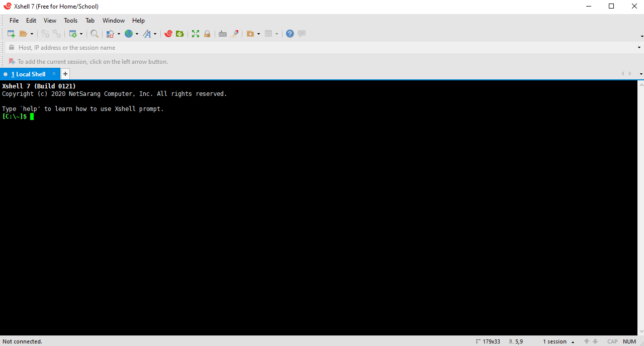The width and height of the screenshot is (644, 346).
Task: Click scroll tabs left arrow
Action: point(623,74)
